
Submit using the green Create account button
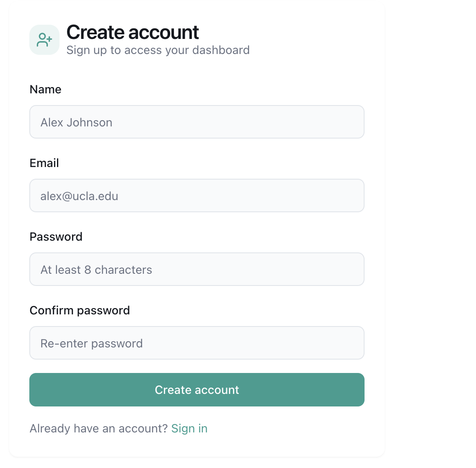click(x=197, y=390)
